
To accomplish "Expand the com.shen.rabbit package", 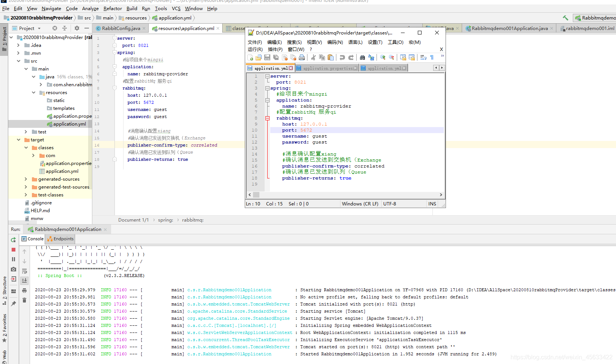I will 41,84.
